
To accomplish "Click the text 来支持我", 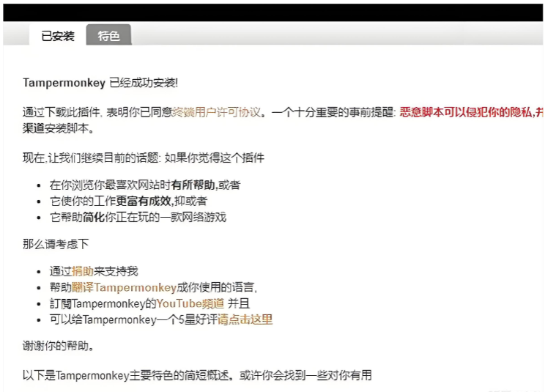I will click(x=116, y=271).
